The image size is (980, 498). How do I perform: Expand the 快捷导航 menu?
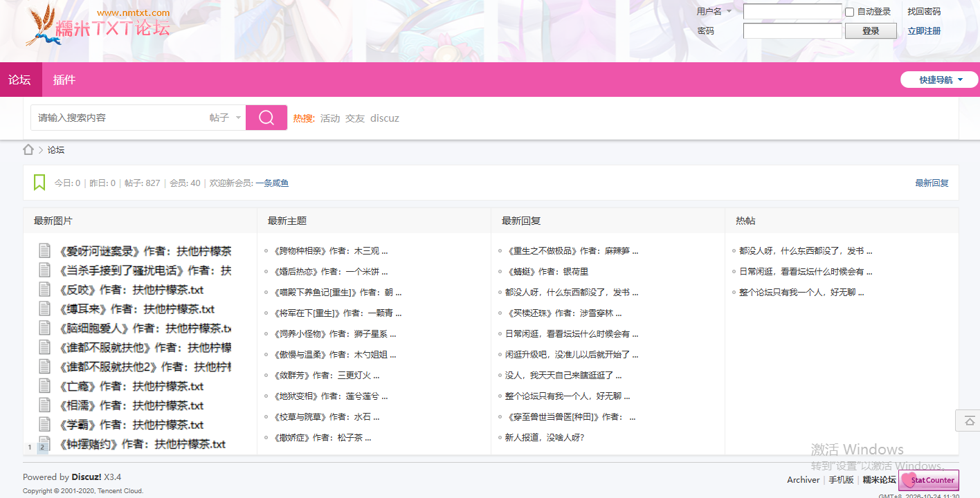click(940, 80)
